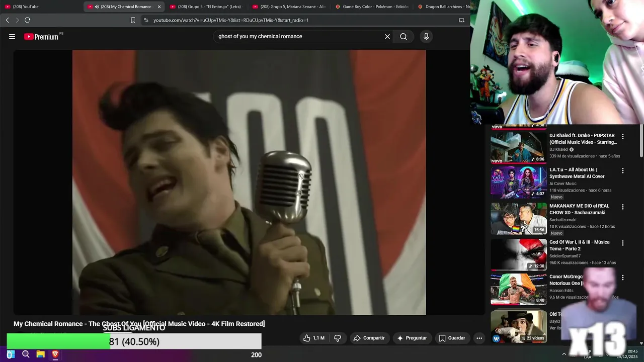Like the video (1,1 M)
The width and height of the screenshot is (644, 362).
pos(313,338)
